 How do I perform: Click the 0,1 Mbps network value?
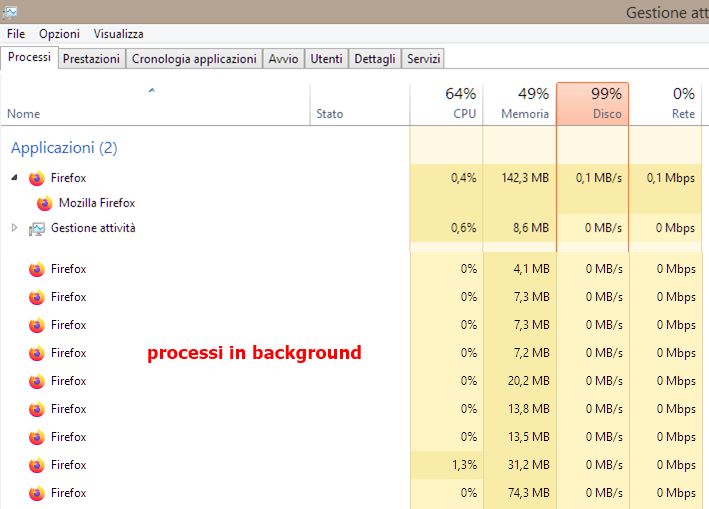point(671,178)
